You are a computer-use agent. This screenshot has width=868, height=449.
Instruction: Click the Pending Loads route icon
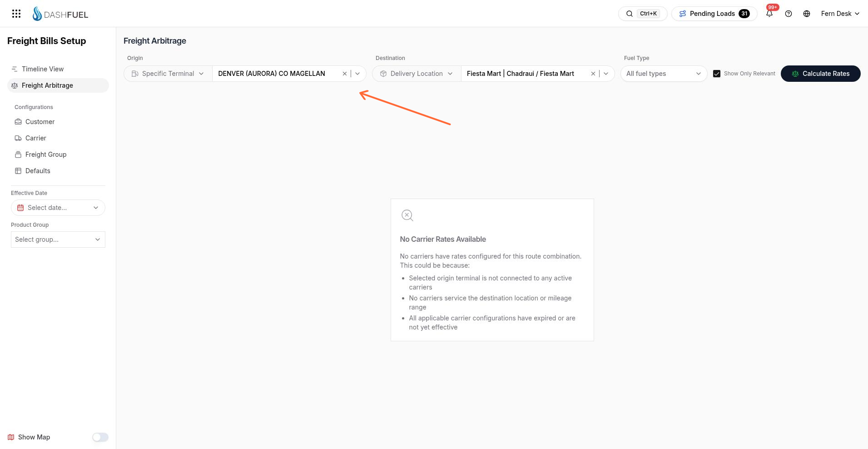point(683,14)
